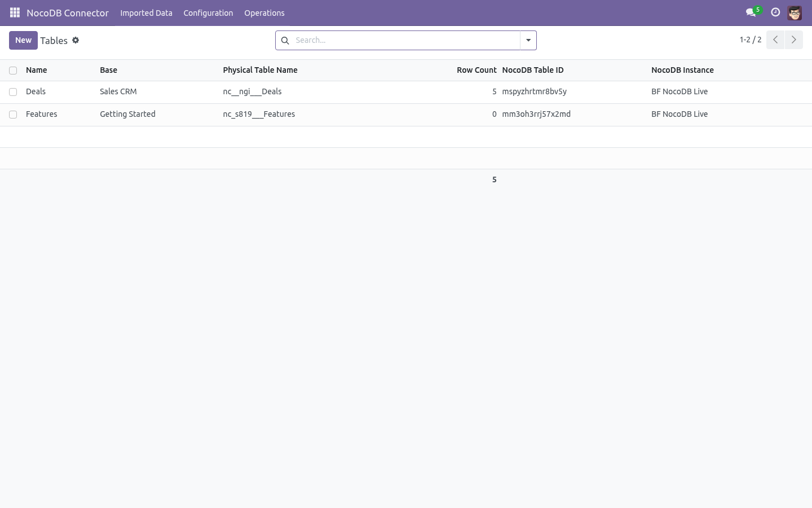This screenshot has height=508, width=812.
Task: Click physical name nc_s819___Features
Action: [259, 114]
